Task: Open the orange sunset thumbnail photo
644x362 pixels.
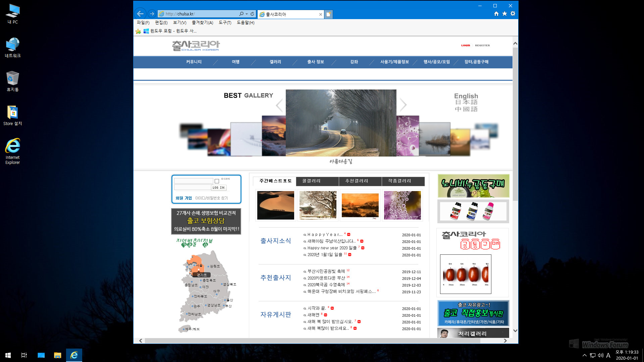Action: coord(360,205)
